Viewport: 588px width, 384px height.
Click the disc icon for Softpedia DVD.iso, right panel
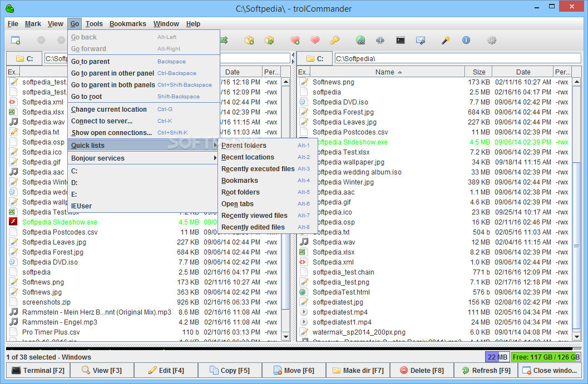(x=304, y=102)
